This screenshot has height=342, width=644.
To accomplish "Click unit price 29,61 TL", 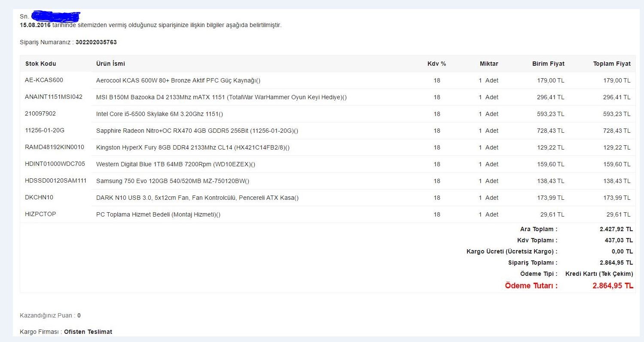I will click(x=552, y=214).
